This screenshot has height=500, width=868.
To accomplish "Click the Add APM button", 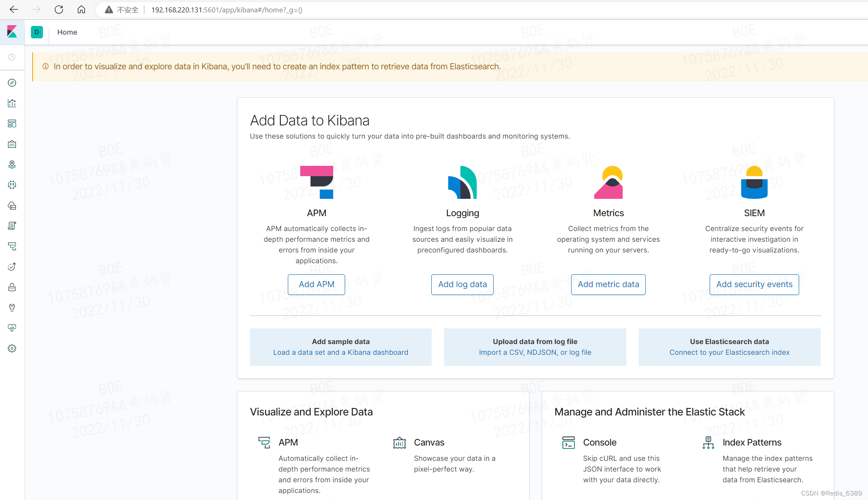I will (x=316, y=284).
